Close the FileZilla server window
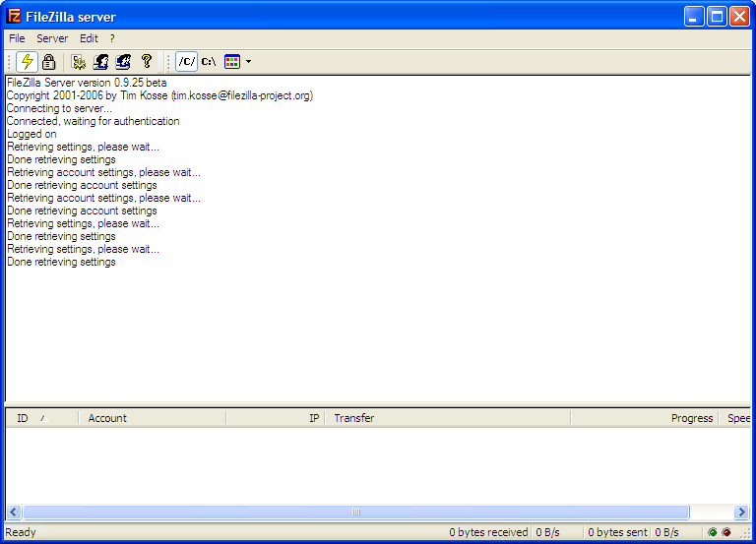 [739, 17]
